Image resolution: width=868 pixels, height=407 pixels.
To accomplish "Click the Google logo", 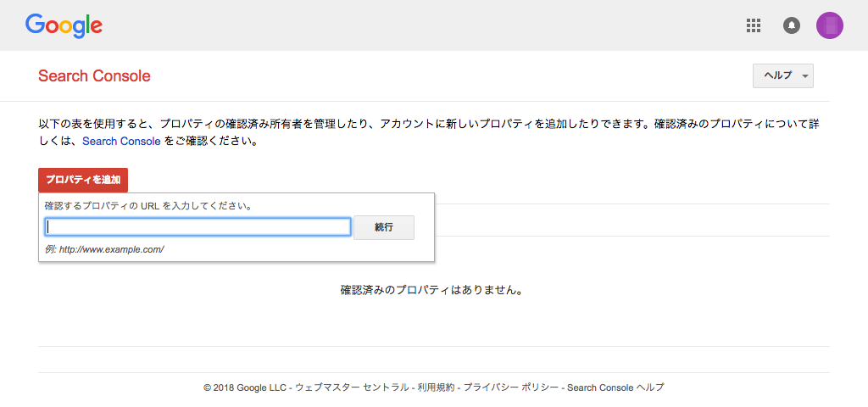I will click(64, 25).
